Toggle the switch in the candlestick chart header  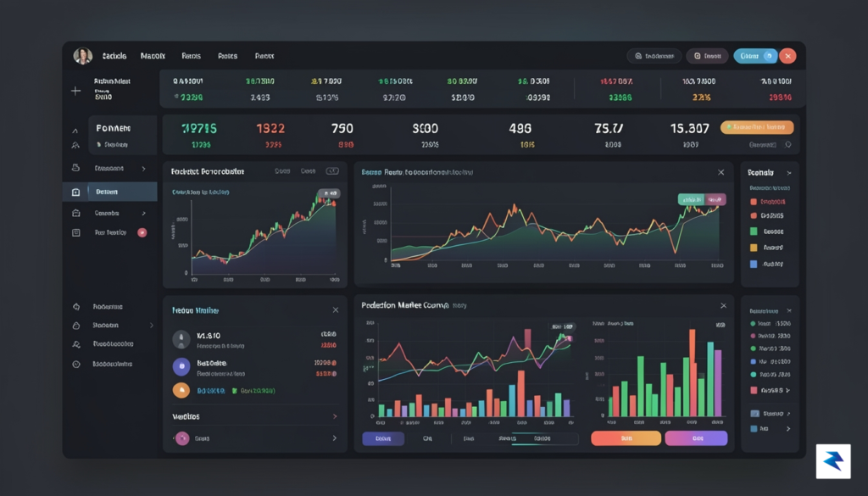pyautogui.click(x=332, y=171)
